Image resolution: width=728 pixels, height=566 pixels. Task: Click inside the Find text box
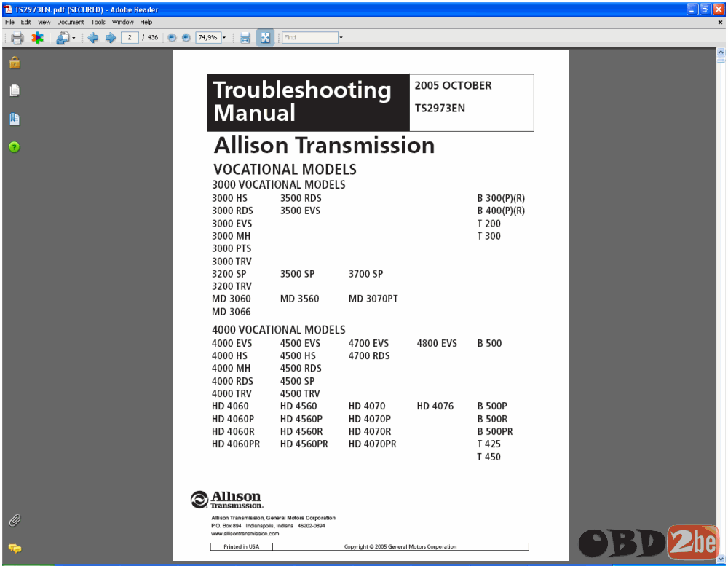[x=309, y=37]
